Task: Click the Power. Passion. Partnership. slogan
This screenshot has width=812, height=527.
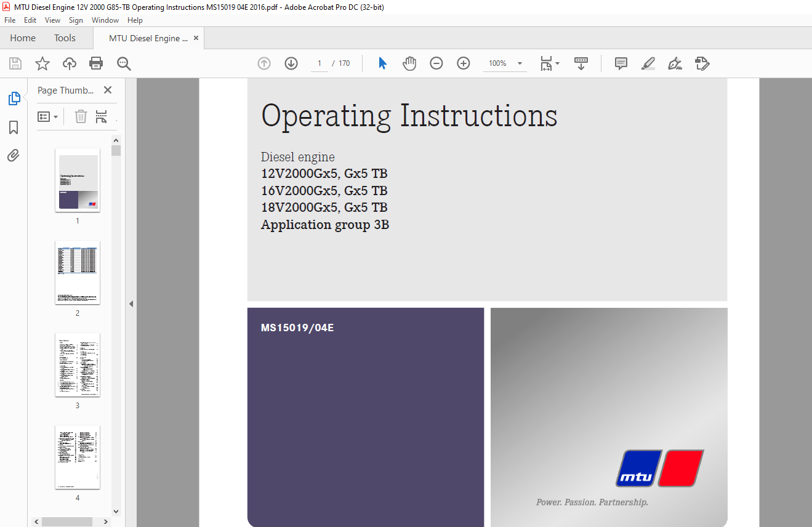Action: coord(592,502)
